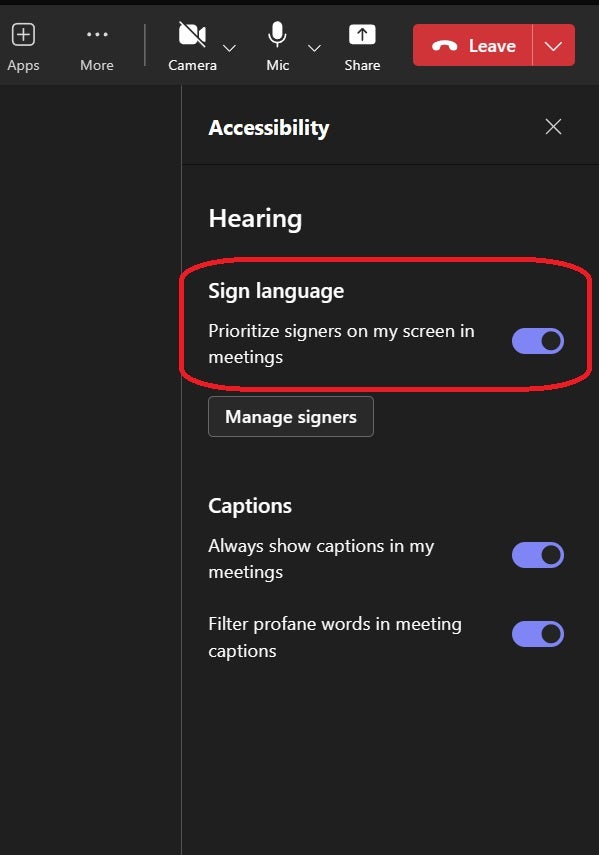The height and width of the screenshot is (855, 599).
Task: Unmute the Mic
Action: pos(277,34)
